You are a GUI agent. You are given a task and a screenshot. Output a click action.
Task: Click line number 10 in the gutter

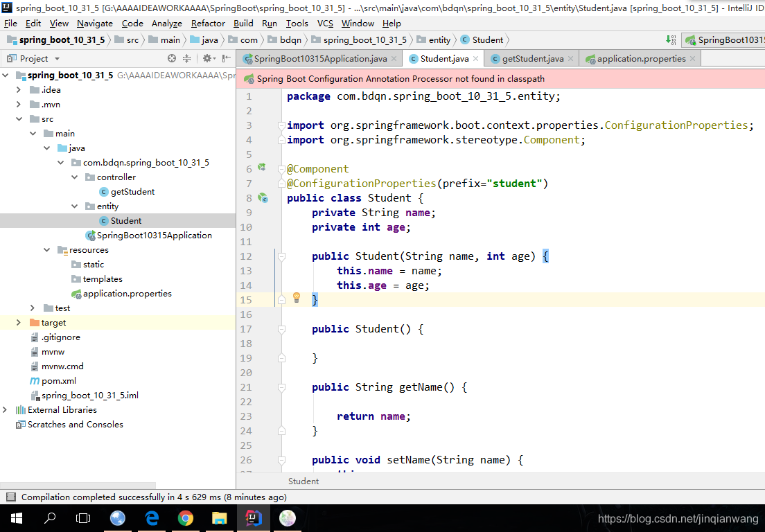click(246, 227)
